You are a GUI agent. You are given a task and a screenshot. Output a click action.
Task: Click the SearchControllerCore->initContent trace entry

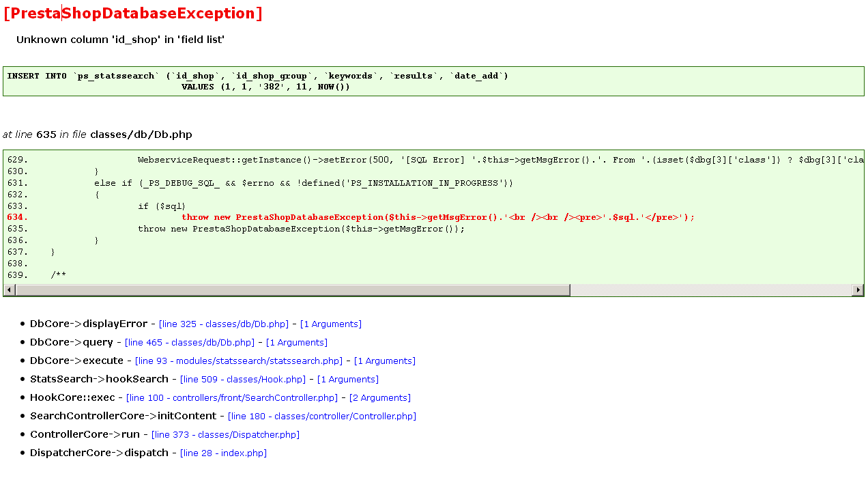123,416
